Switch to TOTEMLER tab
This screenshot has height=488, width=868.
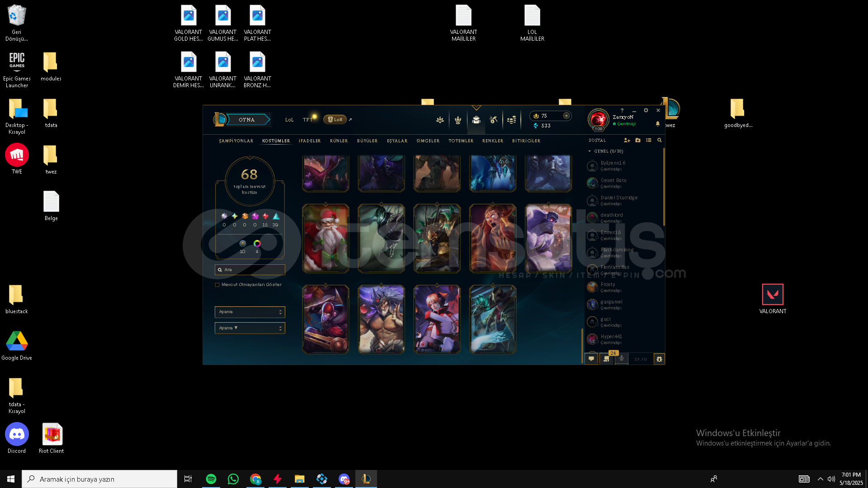point(461,141)
